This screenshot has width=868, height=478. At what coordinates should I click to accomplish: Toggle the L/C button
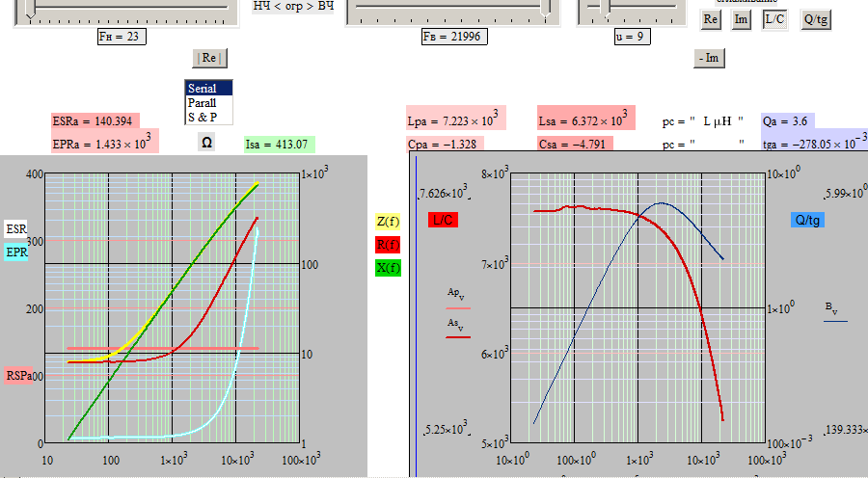point(774,20)
